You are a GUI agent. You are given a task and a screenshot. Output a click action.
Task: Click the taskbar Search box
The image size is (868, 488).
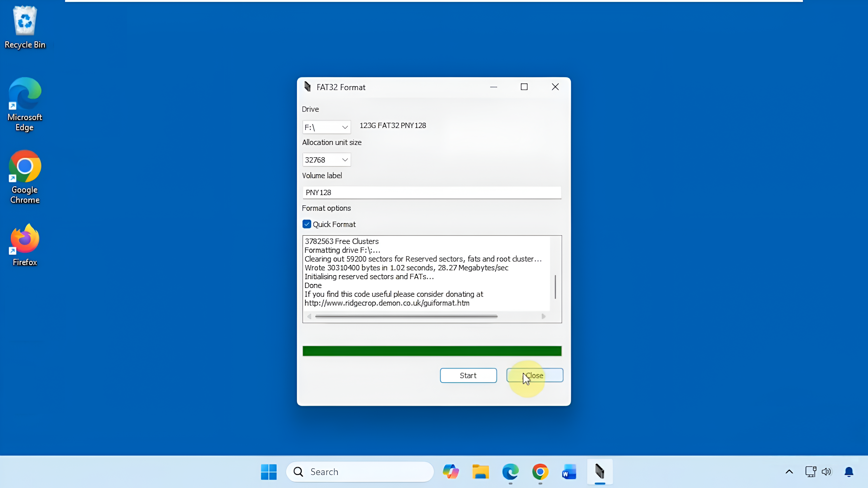(360, 472)
